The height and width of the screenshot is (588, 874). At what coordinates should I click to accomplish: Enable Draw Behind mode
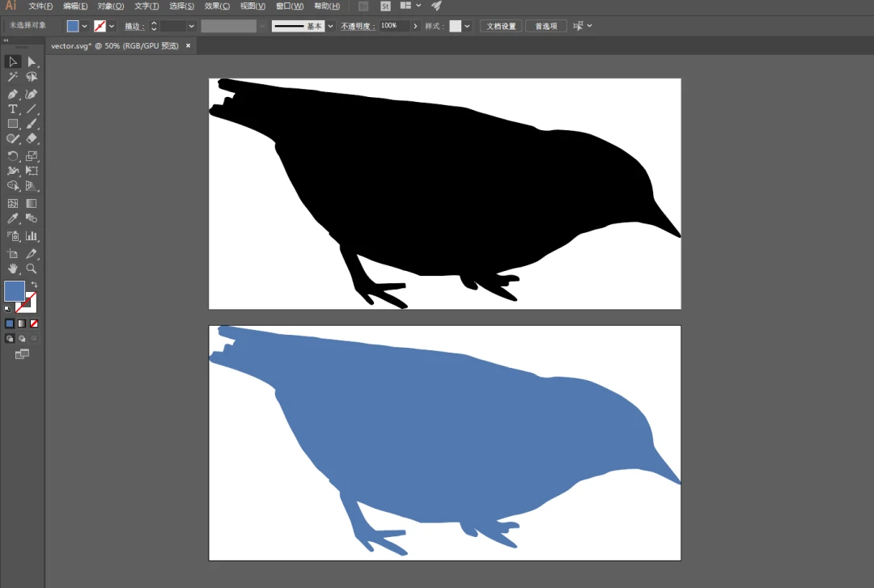[x=22, y=338]
